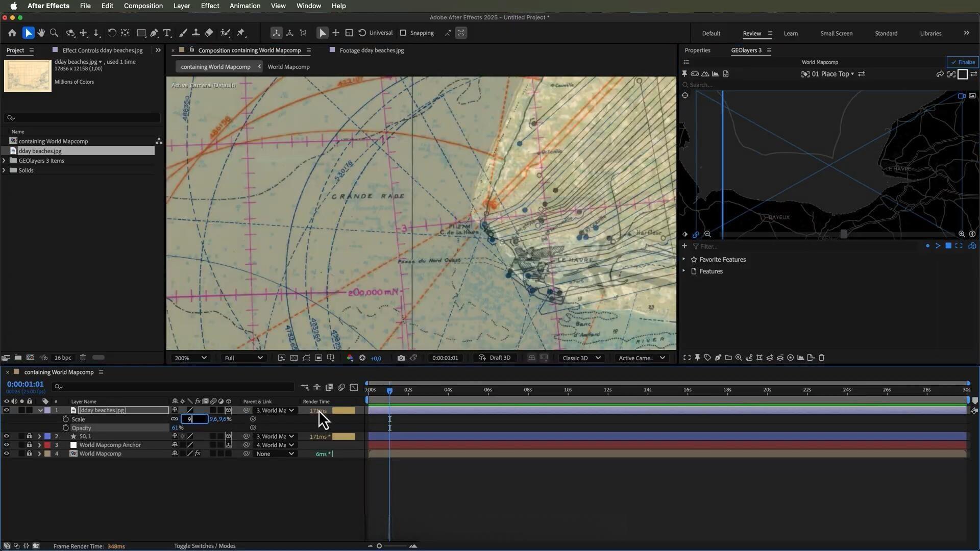Select the Pen tool
This screenshot has height=551, width=980.
(154, 33)
